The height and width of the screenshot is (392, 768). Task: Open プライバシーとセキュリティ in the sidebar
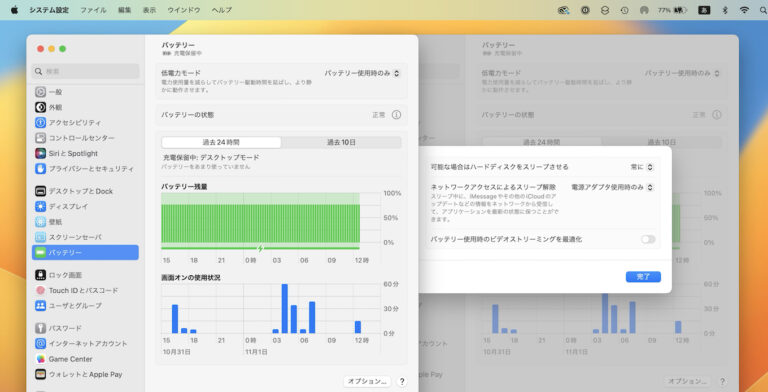[x=85, y=169]
